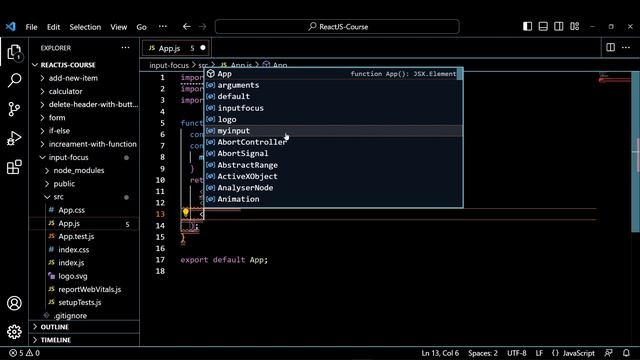This screenshot has height=360, width=640.
Task: Open Explorer Views and More Actions ellipsis
Action: [125, 48]
